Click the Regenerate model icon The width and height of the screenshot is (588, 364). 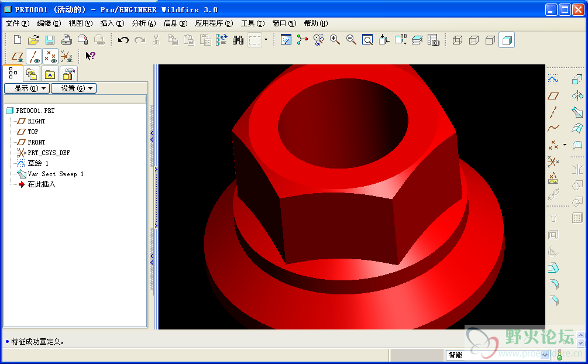click(221, 40)
